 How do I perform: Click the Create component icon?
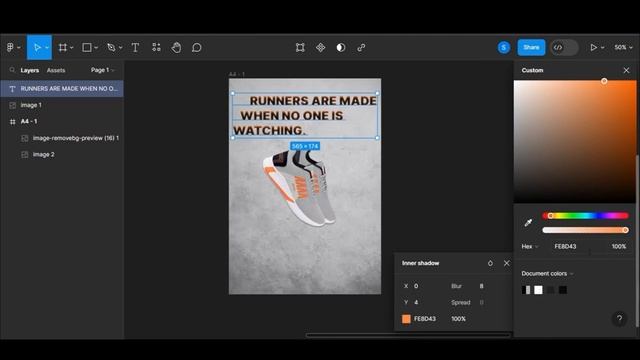pyautogui.click(x=320, y=47)
